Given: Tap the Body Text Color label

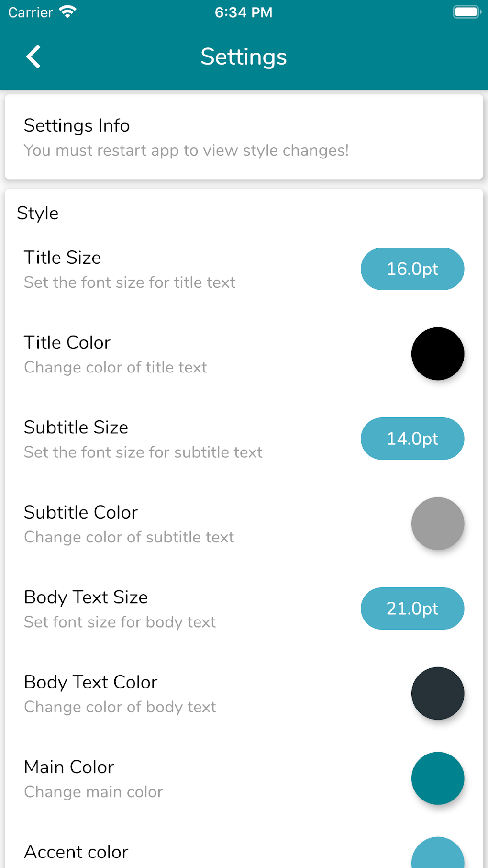Looking at the screenshot, I should (x=91, y=682).
